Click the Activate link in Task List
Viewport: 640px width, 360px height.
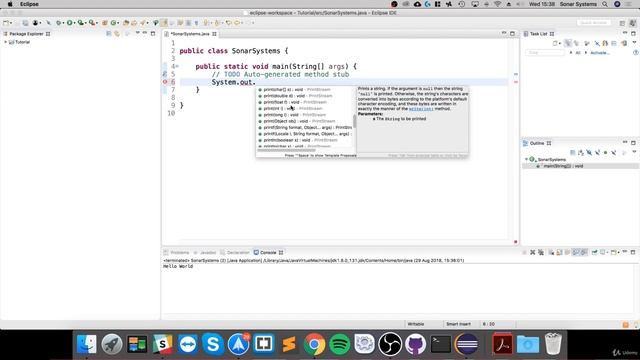click(x=600, y=53)
